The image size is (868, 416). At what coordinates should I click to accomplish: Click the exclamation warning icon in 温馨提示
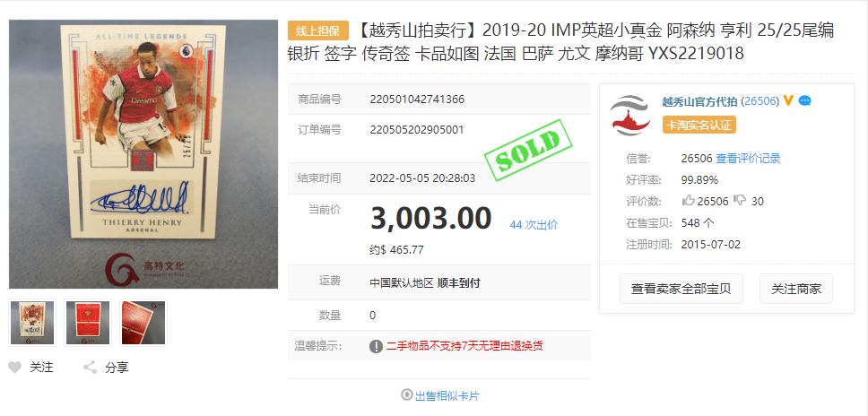click(x=376, y=346)
